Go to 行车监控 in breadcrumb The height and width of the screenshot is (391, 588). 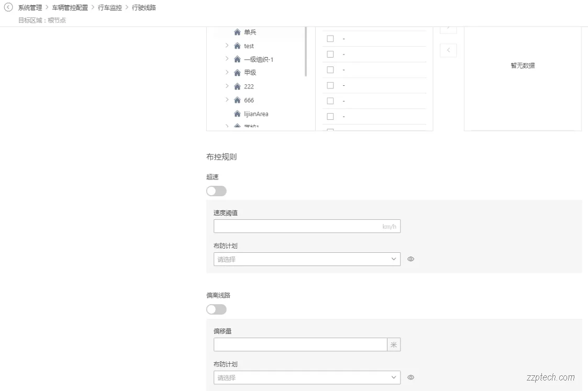click(x=110, y=8)
